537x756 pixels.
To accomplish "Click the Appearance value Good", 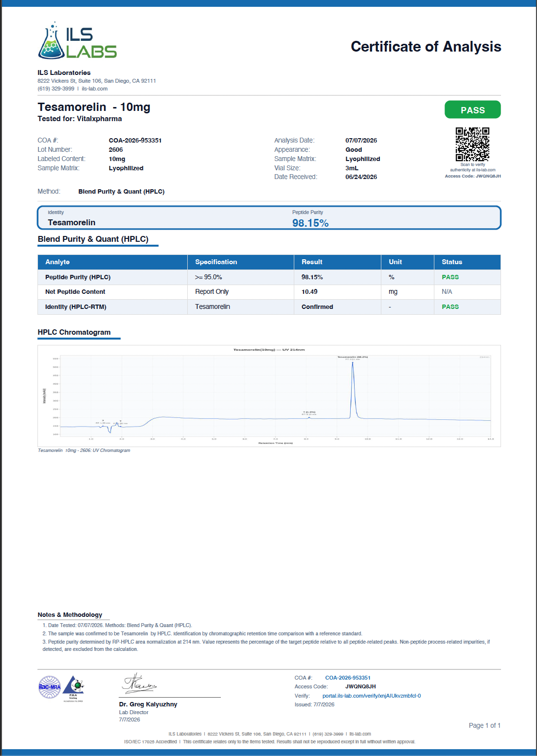I will [354, 150].
